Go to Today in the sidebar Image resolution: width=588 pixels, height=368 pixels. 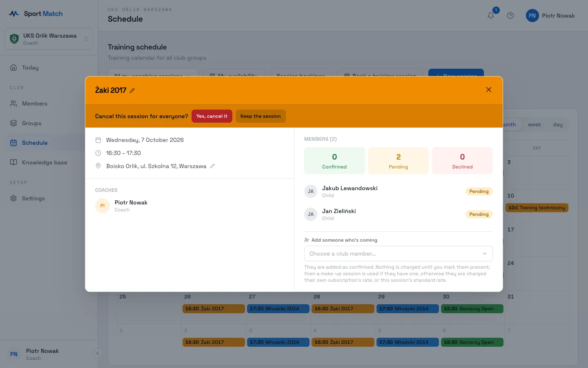tap(49, 67)
